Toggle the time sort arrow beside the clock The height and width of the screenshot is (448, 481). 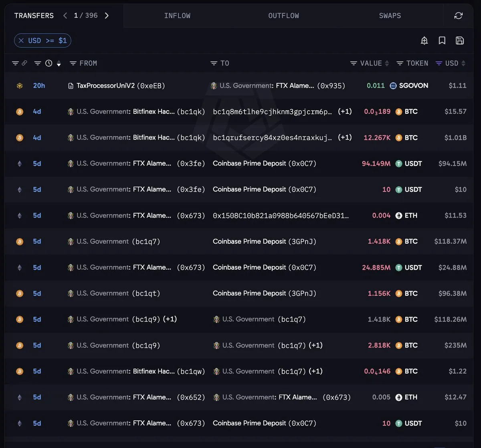59,64
